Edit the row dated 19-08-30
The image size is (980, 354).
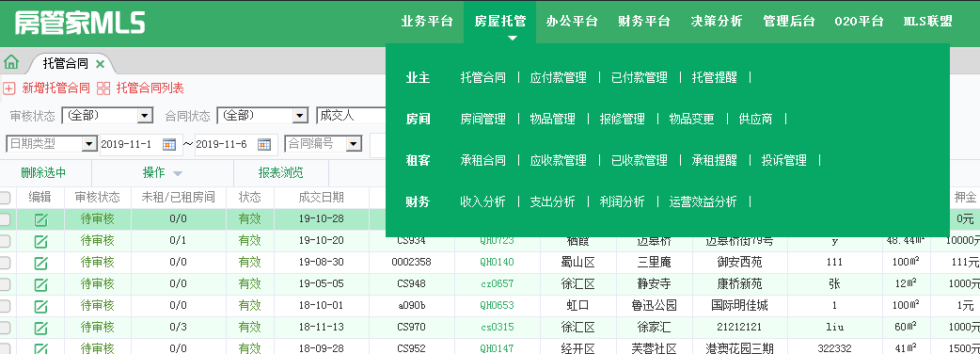pyautogui.click(x=40, y=263)
